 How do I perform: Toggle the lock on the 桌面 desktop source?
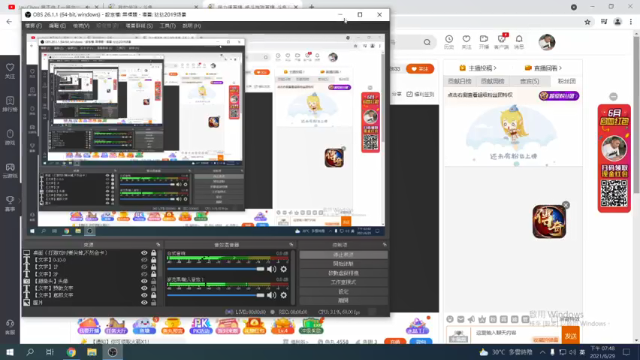pyautogui.click(x=153, y=253)
